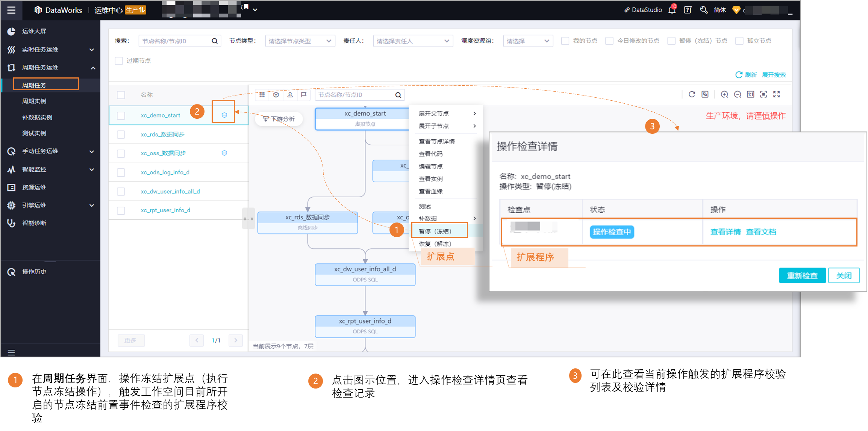Check the 我的节点 checkbox
The image size is (868, 431).
click(x=565, y=41)
